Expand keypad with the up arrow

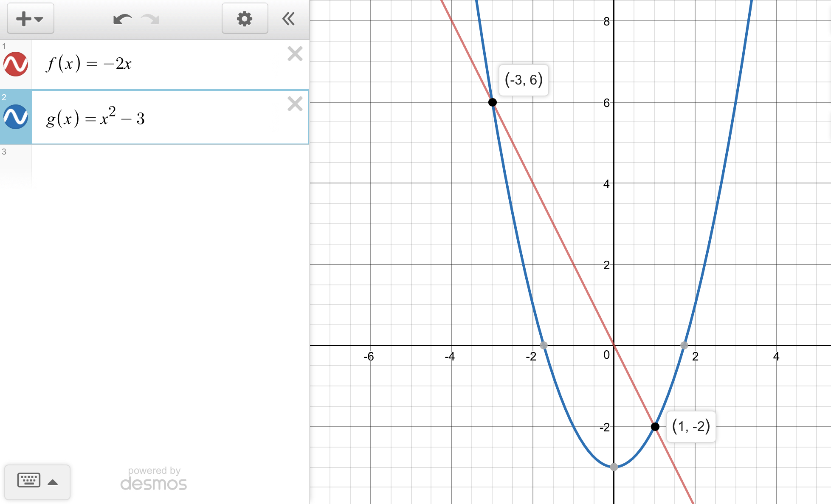53,482
